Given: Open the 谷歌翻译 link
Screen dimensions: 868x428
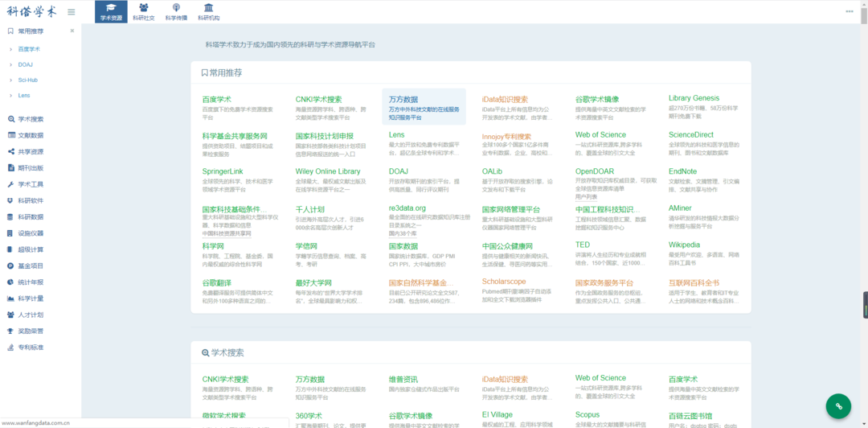Looking at the screenshot, I should point(216,282).
